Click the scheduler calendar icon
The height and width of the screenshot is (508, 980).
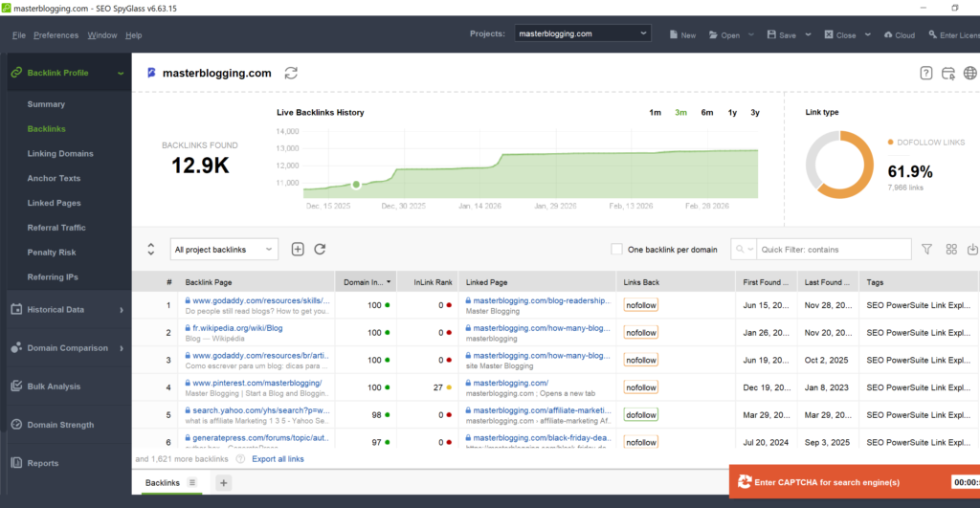(948, 73)
